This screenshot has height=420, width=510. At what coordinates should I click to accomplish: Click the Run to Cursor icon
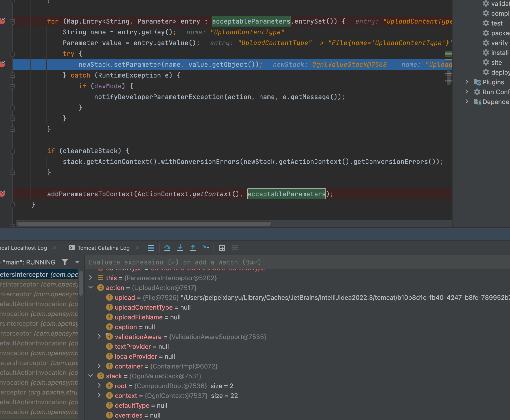click(206, 248)
